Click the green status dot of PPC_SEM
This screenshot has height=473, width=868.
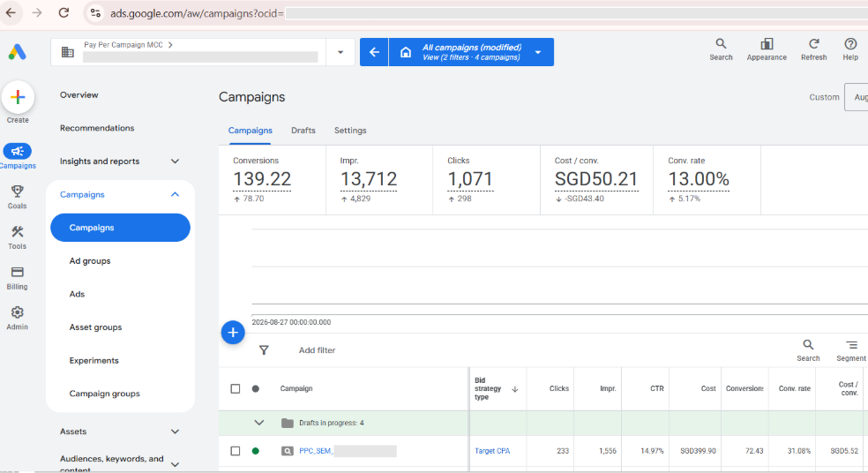pyautogui.click(x=255, y=451)
